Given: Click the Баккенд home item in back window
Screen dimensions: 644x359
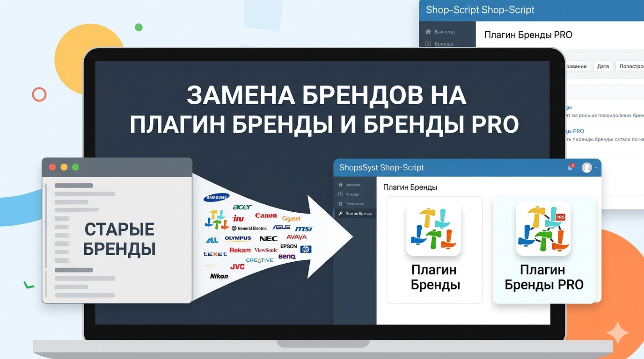Looking at the screenshot, I should 440,32.
